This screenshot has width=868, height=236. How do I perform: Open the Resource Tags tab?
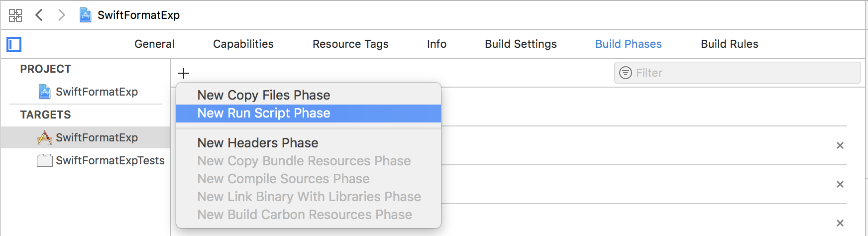click(x=350, y=44)
